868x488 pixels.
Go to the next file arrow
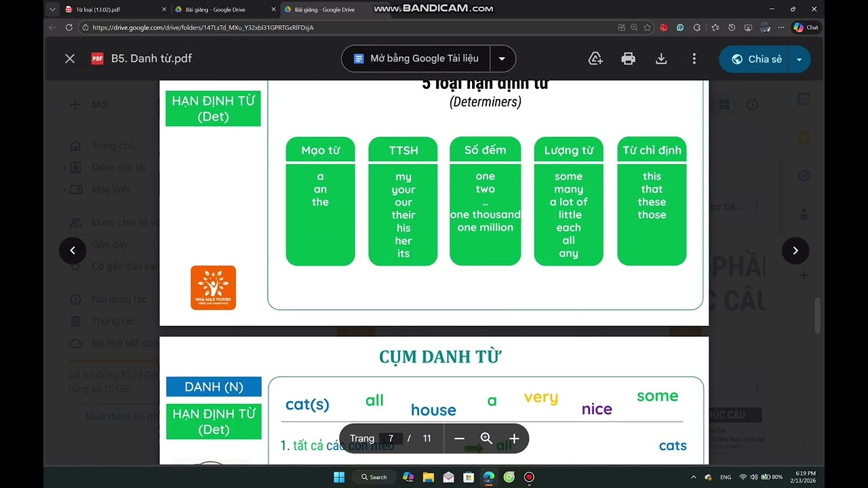click(795, 250)
